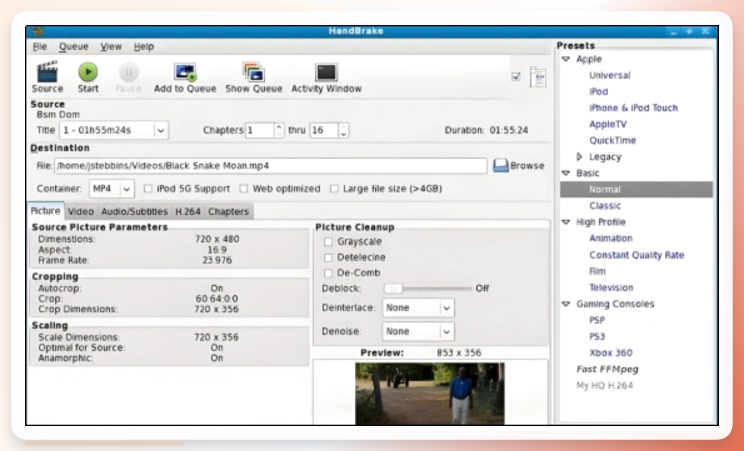Click the end chapter field showing 16
The height and width of the screenshot is (451, 744).
tap(324, 130)
